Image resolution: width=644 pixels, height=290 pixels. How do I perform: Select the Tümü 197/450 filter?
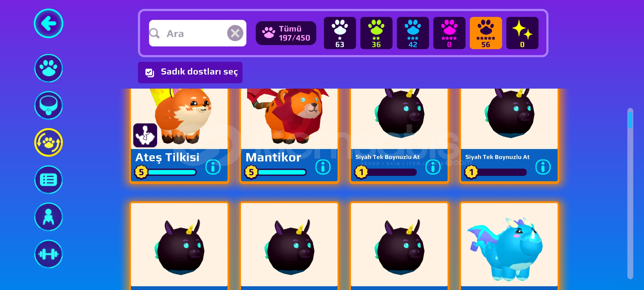tap(286, 33)
